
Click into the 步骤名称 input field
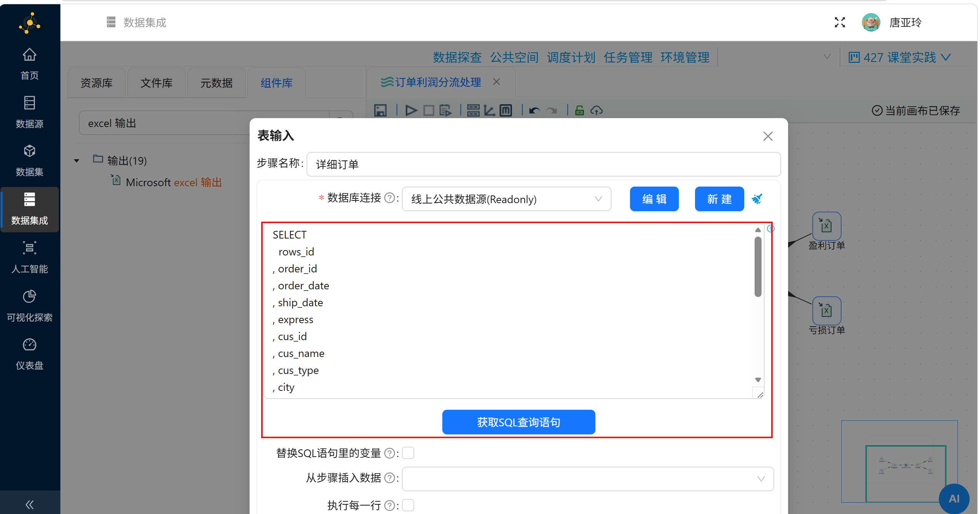tap(543, 164)
